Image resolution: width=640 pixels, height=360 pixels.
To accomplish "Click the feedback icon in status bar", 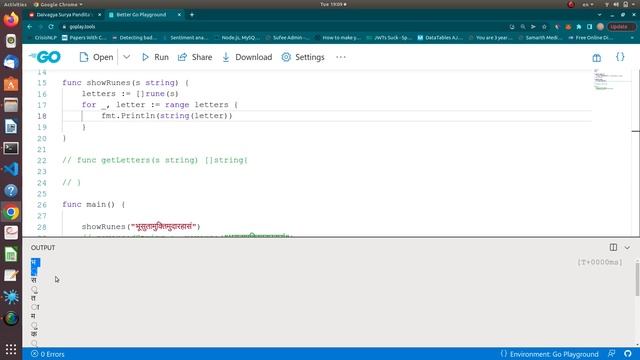I will 611,353.
